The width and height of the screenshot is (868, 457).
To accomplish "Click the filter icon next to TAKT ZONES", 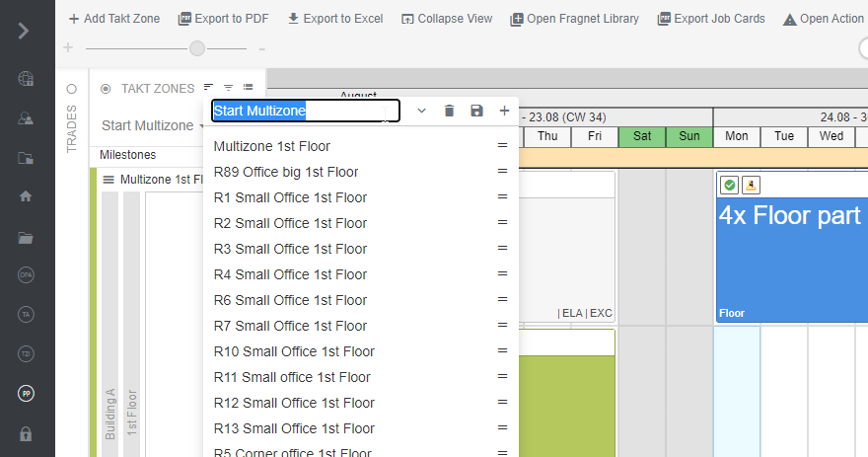I will click(228, 89).
